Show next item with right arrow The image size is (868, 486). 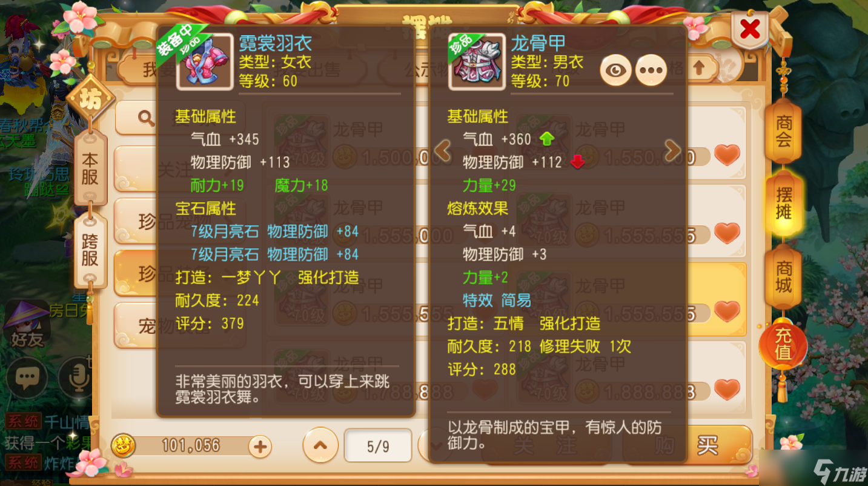[x=672, y=150]
